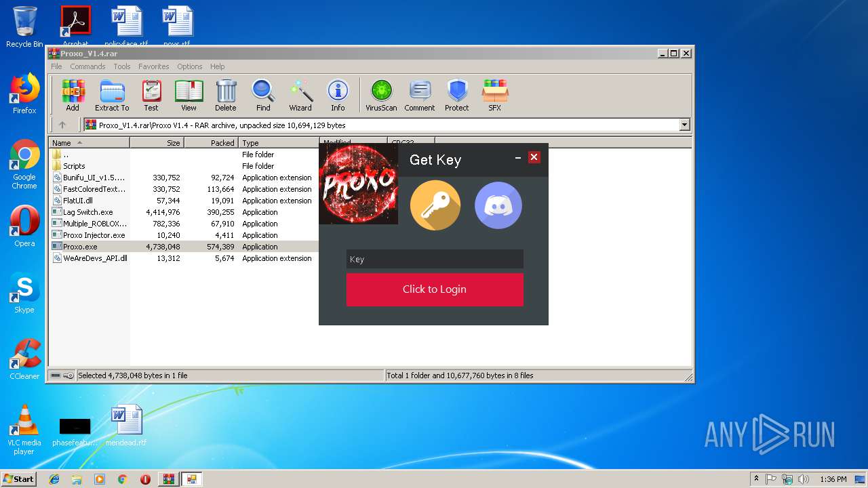Click the SFX toolbar icon

point(495,95)
